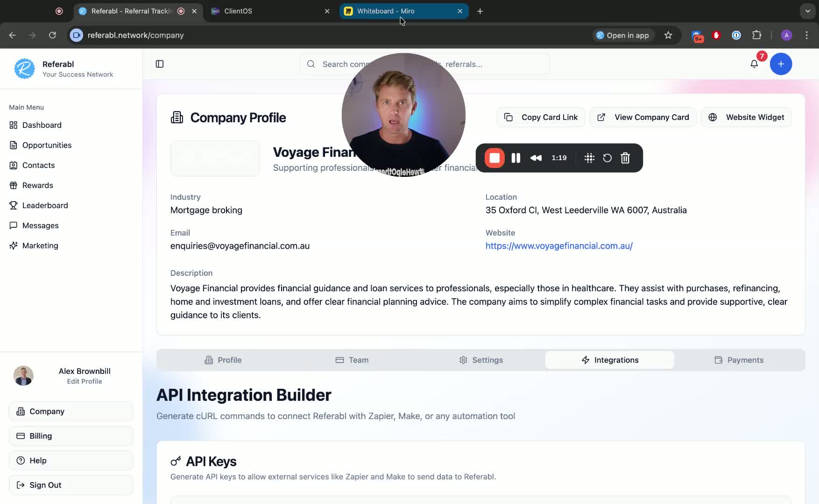The height and width of the screenshot is (504, 819).
Task: Click the Company button in the sidebar
Action: pyautogui.click(x=71, y=412)
